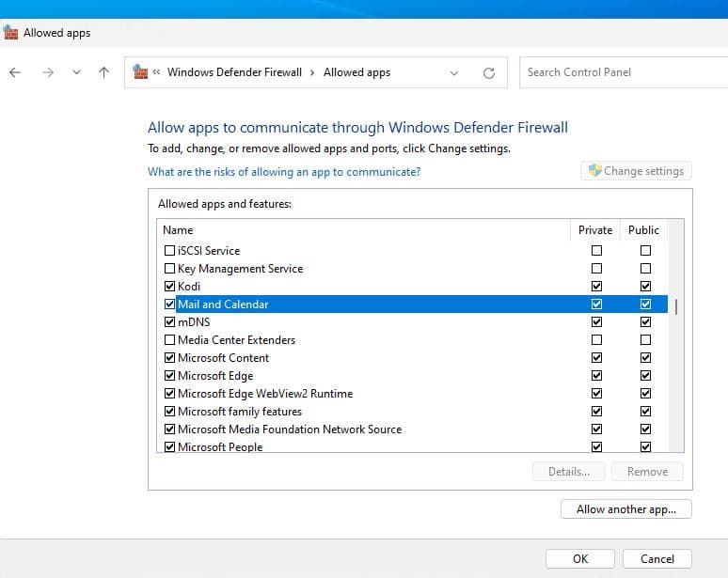
Task: Enable the Media Center Extenders checkbox
Action: [x=170, y=340]
